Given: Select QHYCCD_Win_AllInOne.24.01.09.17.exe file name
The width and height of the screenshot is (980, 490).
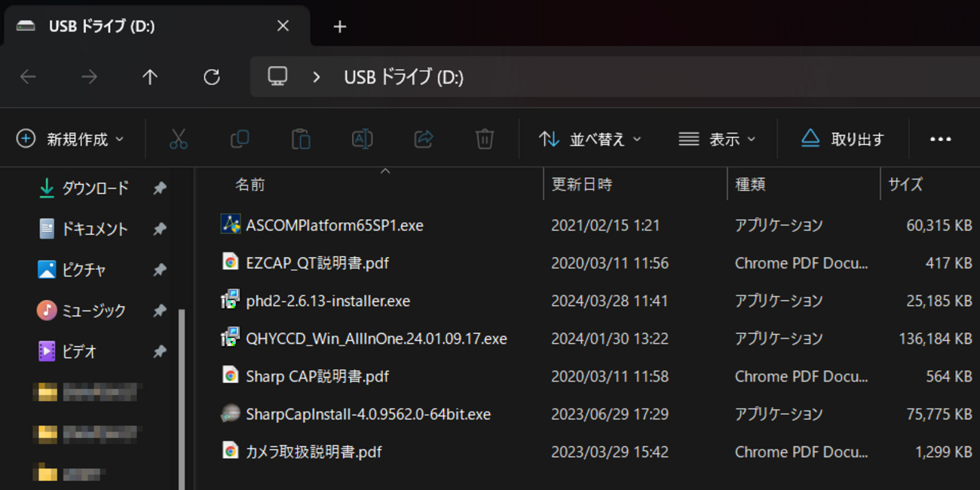Looking at the screenshot, I should pyautogui.click(x=377, y=338).
